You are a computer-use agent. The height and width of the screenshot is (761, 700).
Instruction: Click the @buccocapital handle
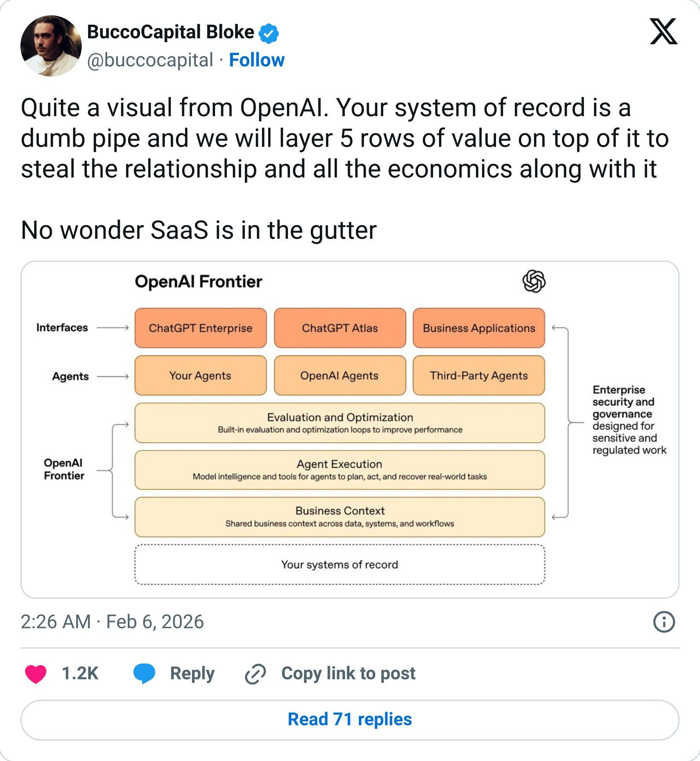tap(150, 60)
